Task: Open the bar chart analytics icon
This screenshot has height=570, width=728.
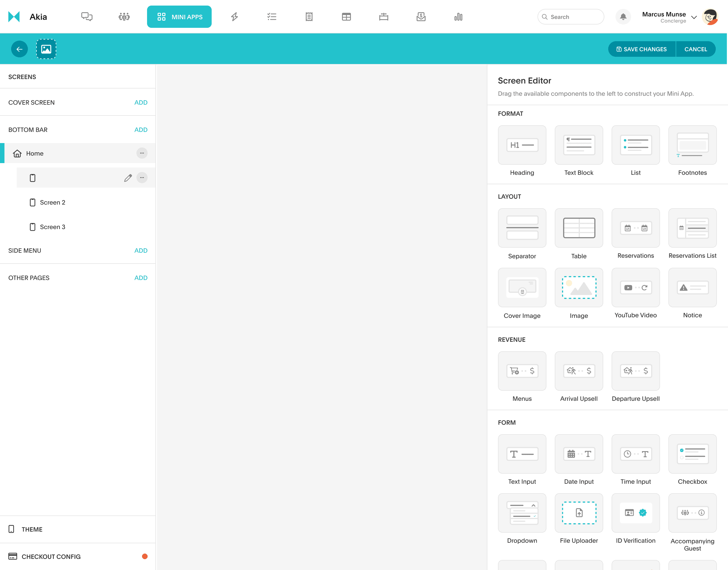Action: click(x=458, y=16)
